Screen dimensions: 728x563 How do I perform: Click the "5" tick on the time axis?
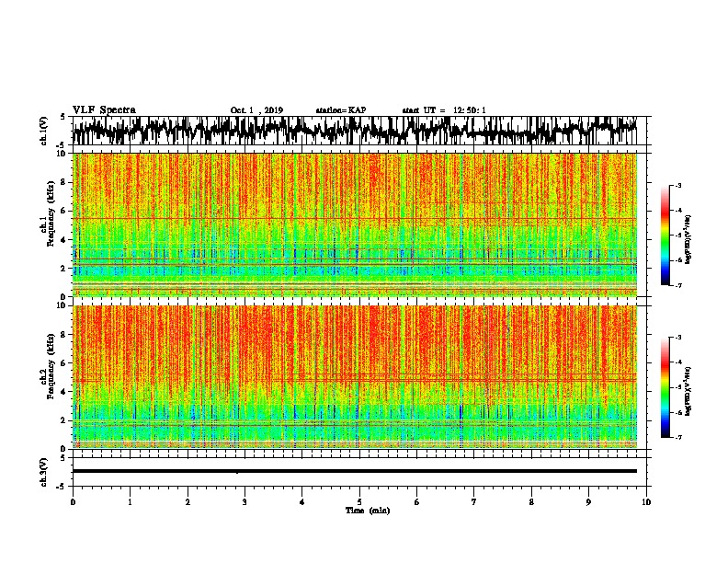click(359, 502)
